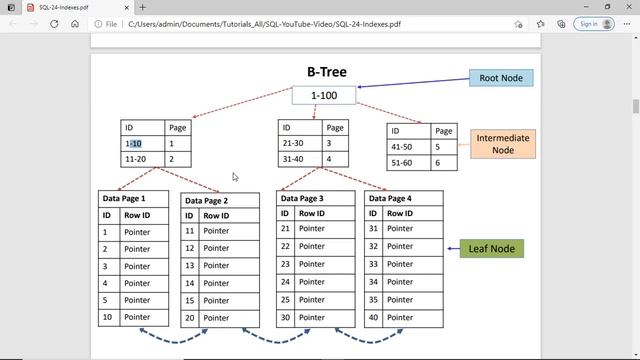Click the 31-40 ID cell
This screenshot has height=360, width=640.
click(x=300, y=159)
